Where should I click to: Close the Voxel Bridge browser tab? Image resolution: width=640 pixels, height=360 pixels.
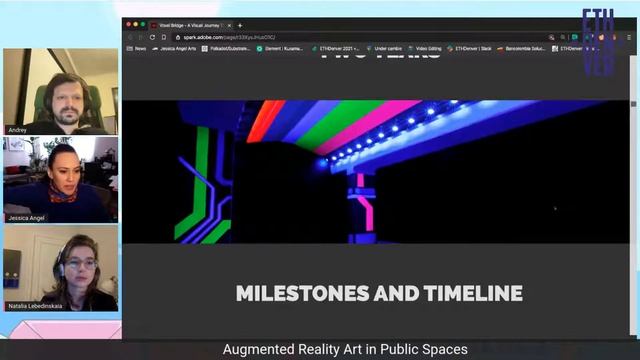click(229, 25)
